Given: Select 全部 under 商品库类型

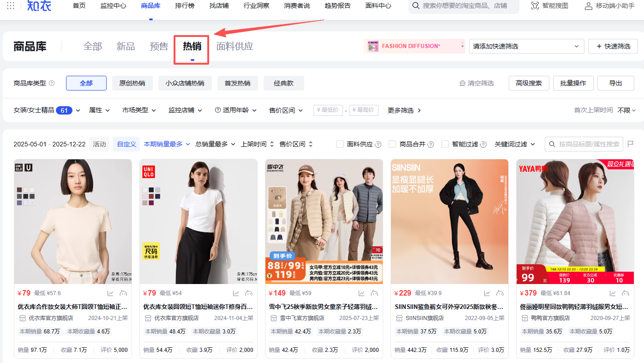Looking at the screenshot, I should pos(86,83).
